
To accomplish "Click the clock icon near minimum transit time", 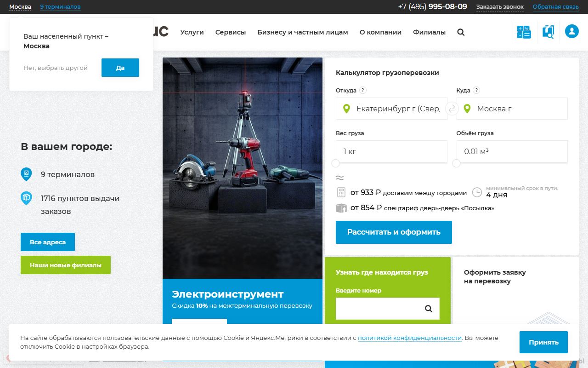I will (477, 192).
